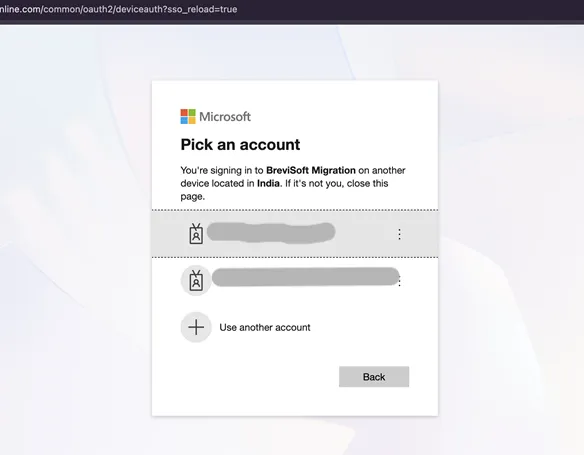Choose Use another account
584x455 pixels.
[295, 327]
